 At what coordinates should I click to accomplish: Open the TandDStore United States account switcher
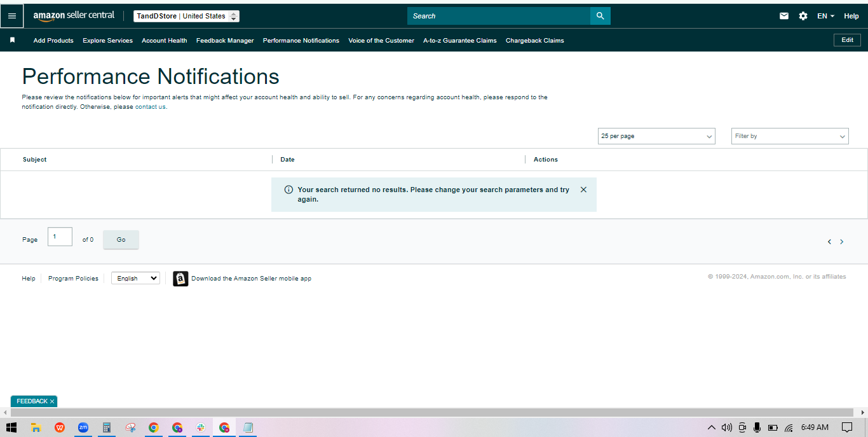pyautogui.click(x=186, y=16)
